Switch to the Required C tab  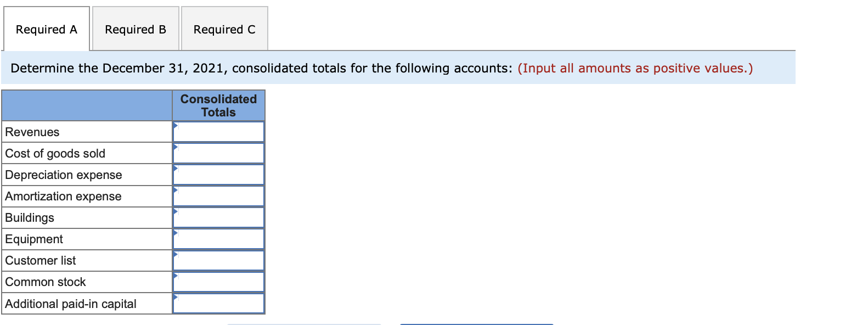224,29
